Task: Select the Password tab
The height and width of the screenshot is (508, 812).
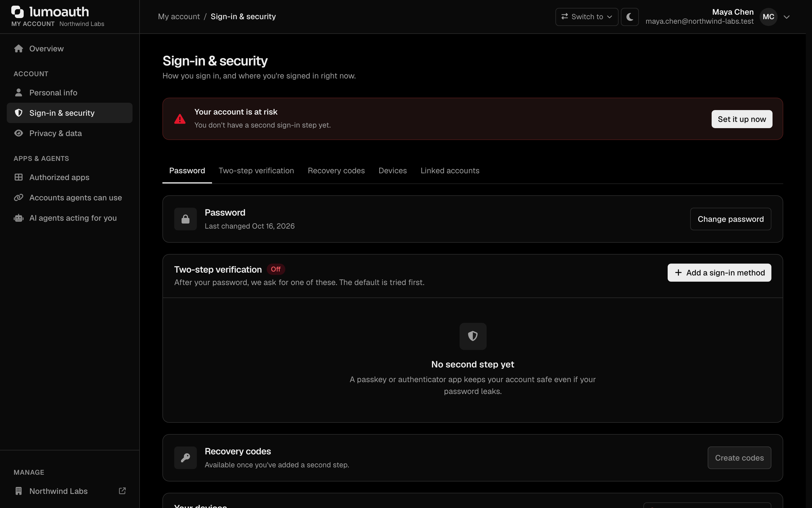Action: click(187, 171)
